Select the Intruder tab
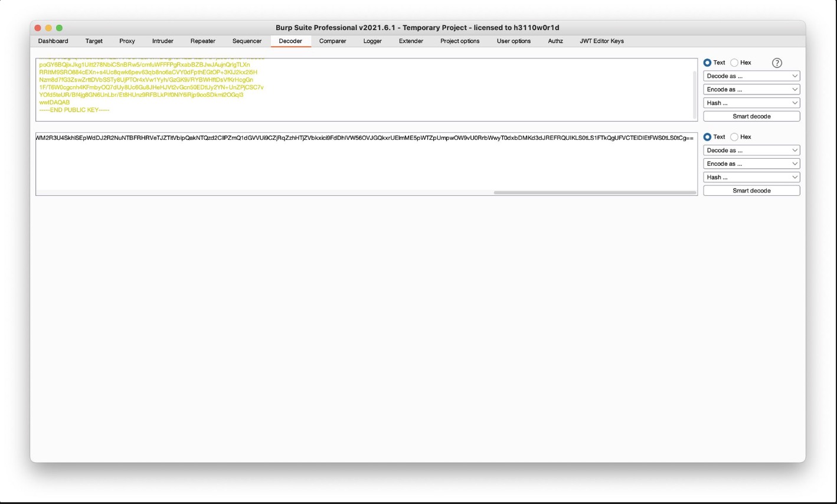837x504 pixels. tap(163, 41)
